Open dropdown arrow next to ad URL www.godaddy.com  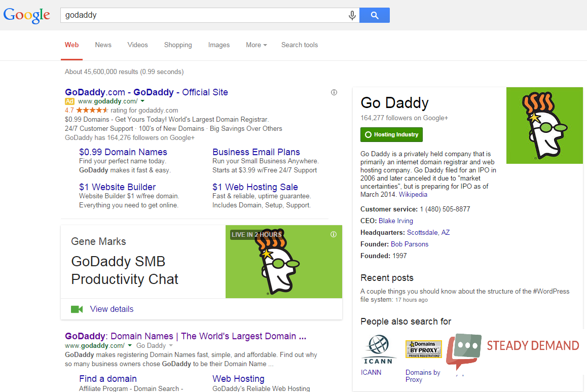[x=142, y=101]
